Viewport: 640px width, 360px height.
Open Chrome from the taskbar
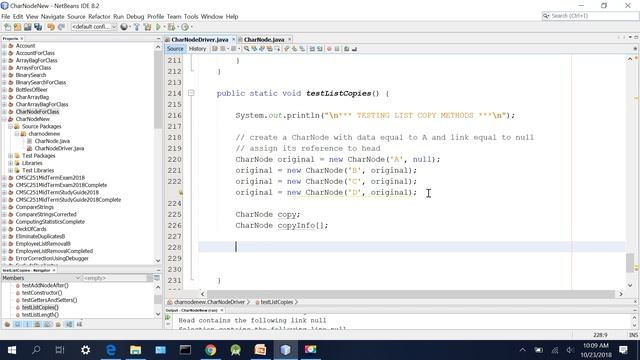211,350
